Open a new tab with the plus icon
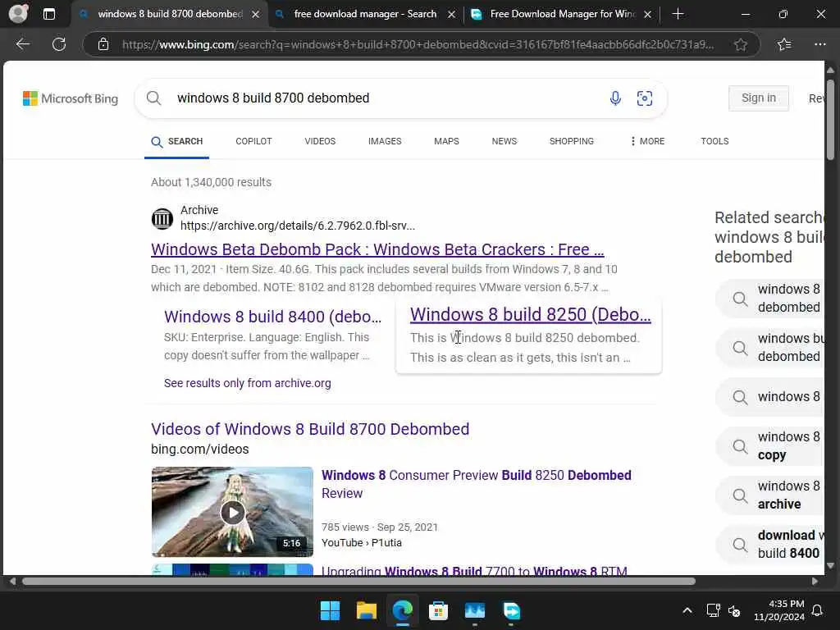 point(678,14)
